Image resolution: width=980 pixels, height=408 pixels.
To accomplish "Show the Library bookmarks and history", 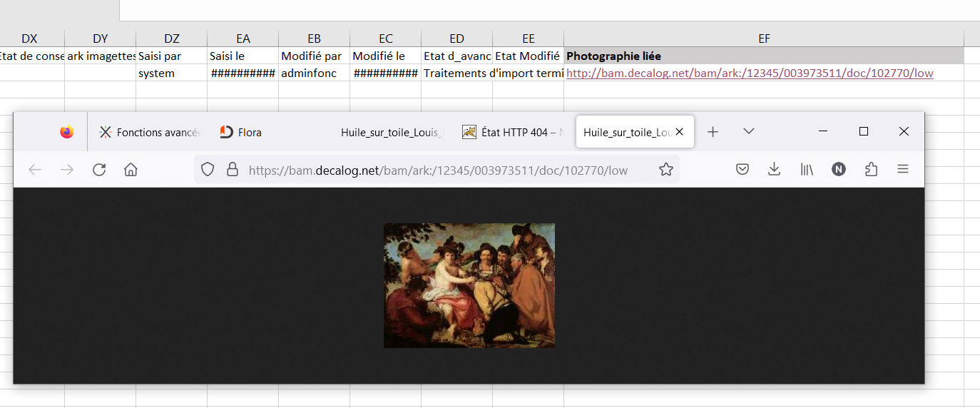I will [807, 170].
